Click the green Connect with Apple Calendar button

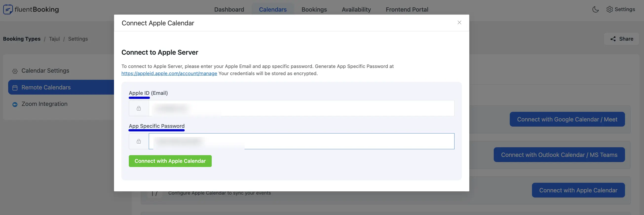(x=170, y=161)
